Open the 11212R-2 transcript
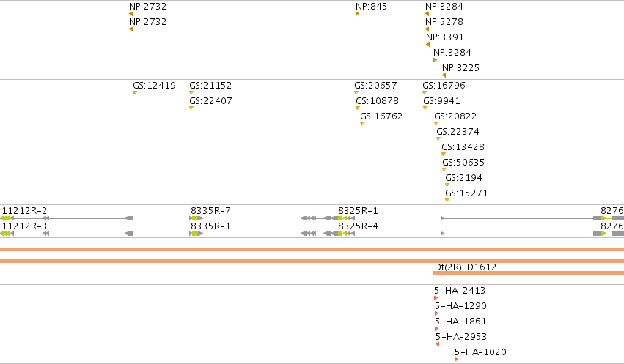624x364 pixels. (67, 218)
